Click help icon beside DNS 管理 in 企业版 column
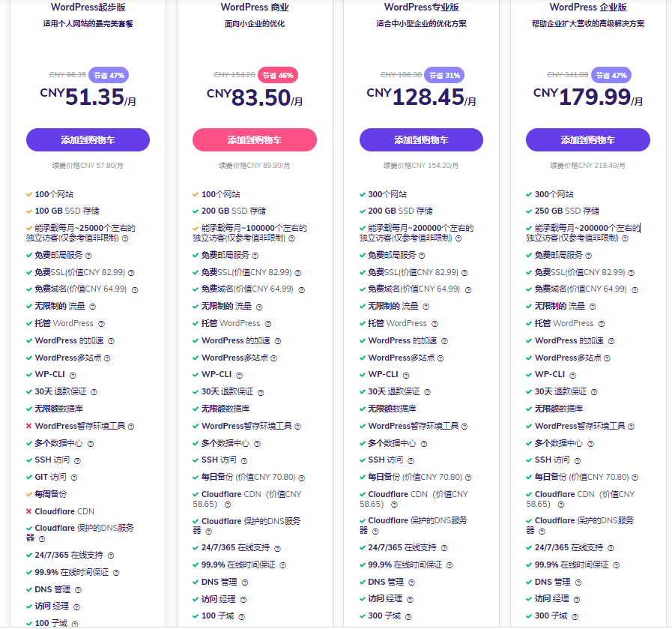This screenshot has height=629, width=672. click(x=578, y=583)
